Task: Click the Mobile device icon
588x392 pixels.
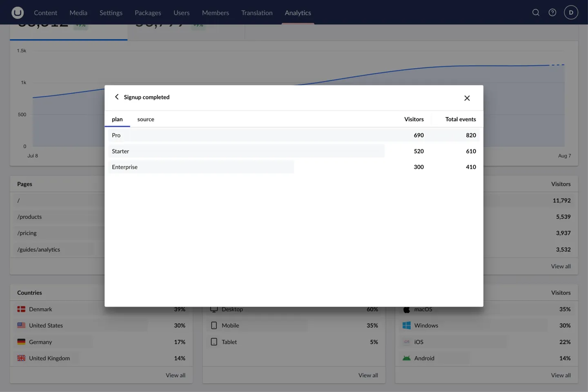Action: point(214,325)
